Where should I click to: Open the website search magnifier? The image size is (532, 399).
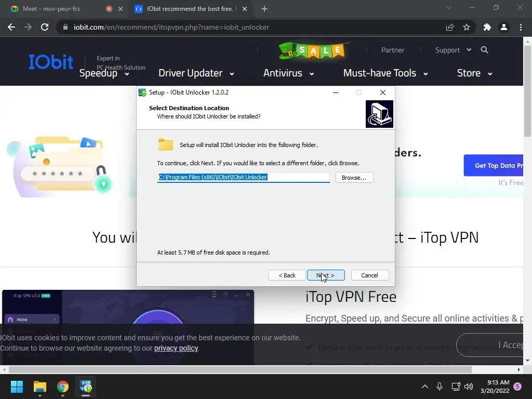coord(484,50)
